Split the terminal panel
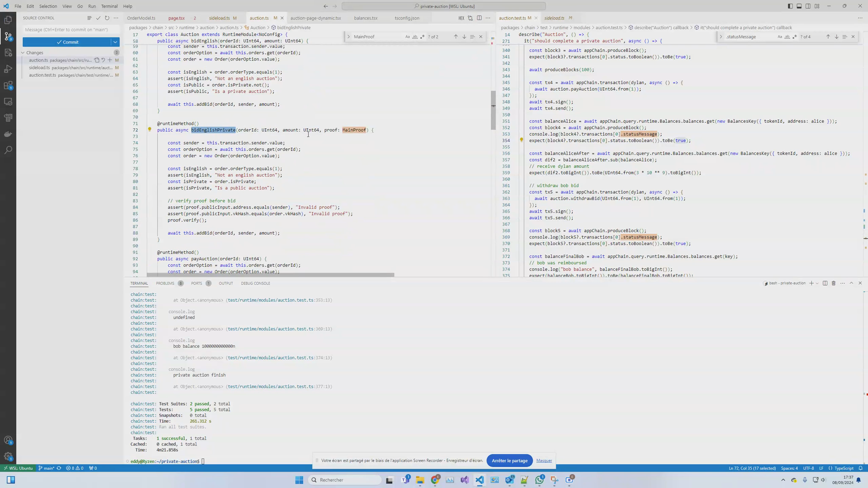Screen dimensions: 868x488 [x=825, y=283]
